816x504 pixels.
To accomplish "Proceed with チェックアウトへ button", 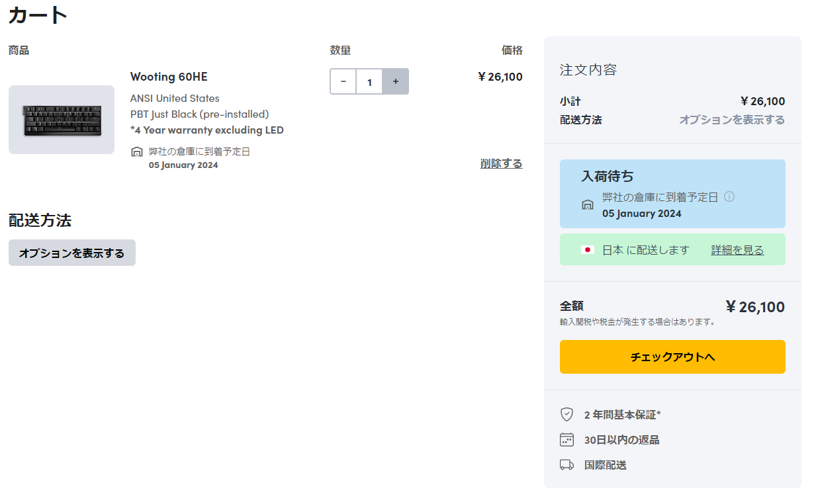I will click(x=672, y=357).
